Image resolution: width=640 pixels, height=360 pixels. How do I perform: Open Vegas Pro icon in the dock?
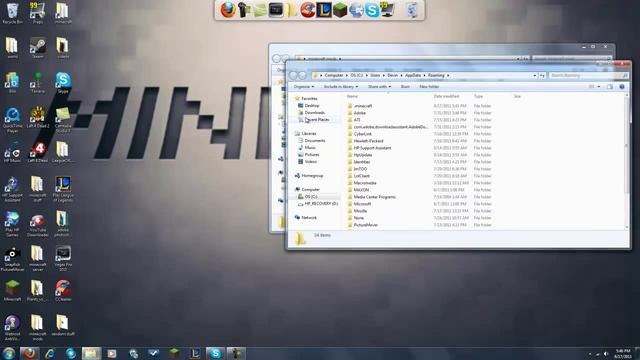(276, 10)
